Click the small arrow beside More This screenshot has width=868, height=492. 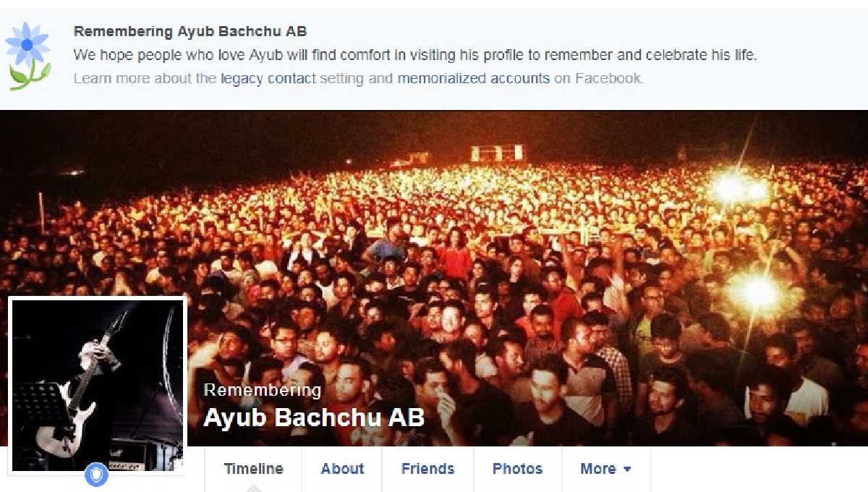coord(627,470)
